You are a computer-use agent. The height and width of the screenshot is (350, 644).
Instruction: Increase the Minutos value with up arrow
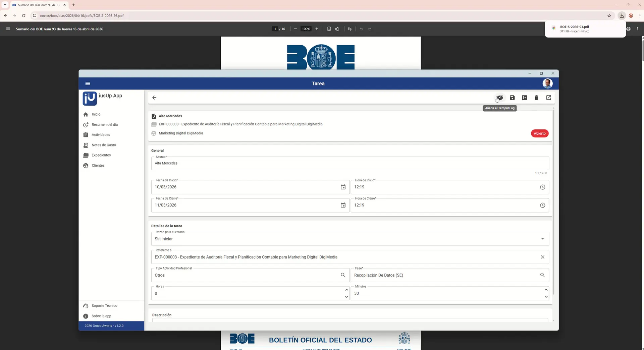tap(546, 290)
